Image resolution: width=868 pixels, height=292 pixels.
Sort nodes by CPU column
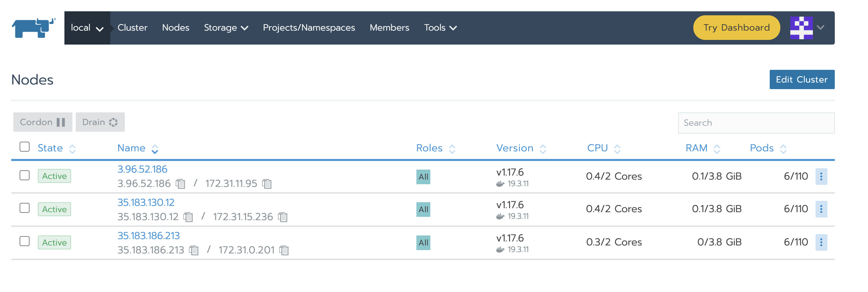point(603,148)
